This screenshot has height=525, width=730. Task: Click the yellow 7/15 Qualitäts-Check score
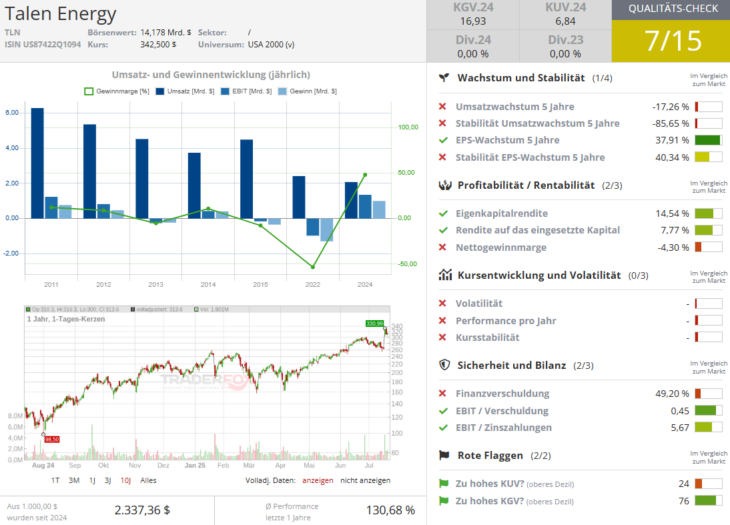(x=671, y=41)
